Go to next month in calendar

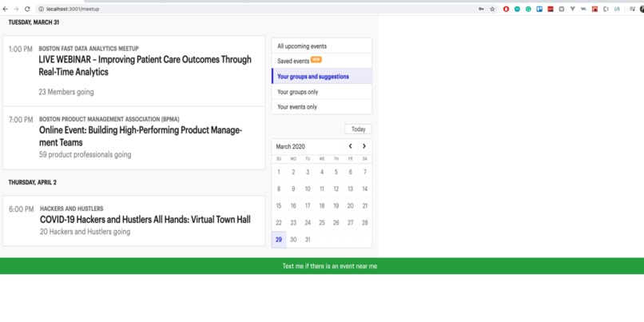(364, 146)
